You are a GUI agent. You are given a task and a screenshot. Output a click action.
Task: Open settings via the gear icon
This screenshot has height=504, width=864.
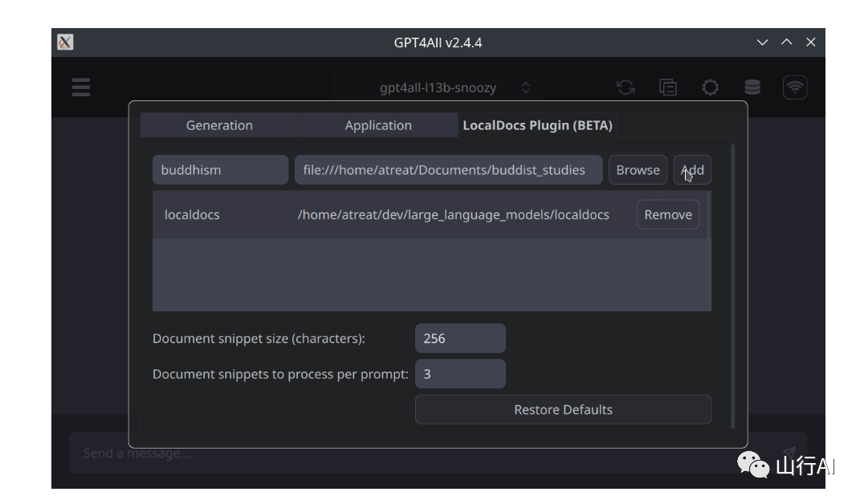point(710,87)
